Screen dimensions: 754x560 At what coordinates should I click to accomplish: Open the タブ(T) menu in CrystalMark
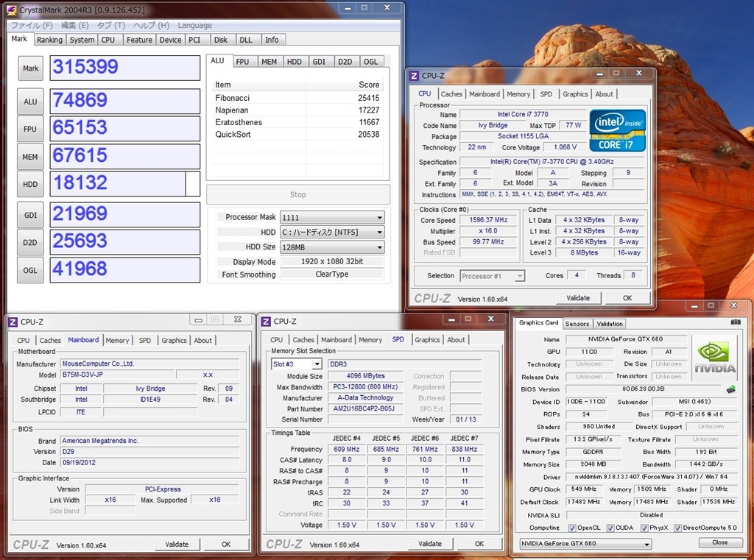tap(110, 26)
